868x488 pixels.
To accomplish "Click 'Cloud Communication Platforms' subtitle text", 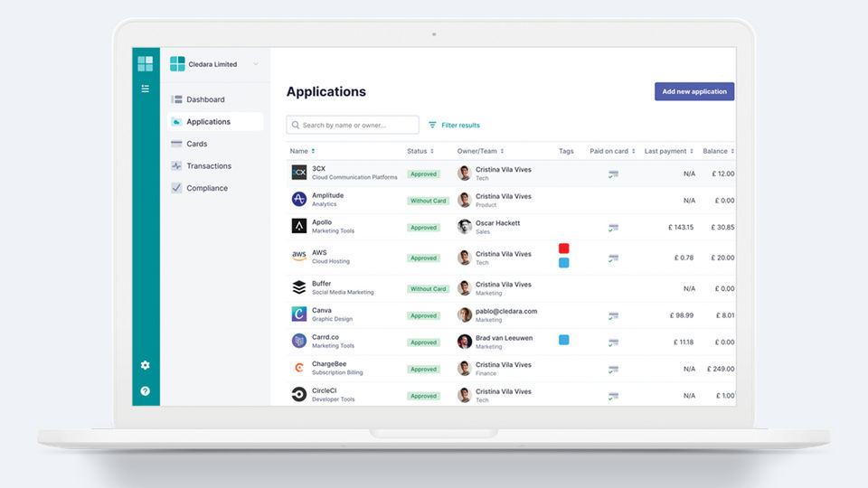I will 354,178.
